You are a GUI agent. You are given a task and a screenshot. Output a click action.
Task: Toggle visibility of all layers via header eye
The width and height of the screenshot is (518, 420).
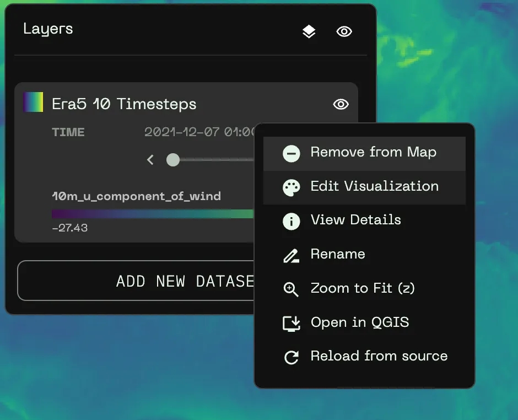tap(344, 32)
